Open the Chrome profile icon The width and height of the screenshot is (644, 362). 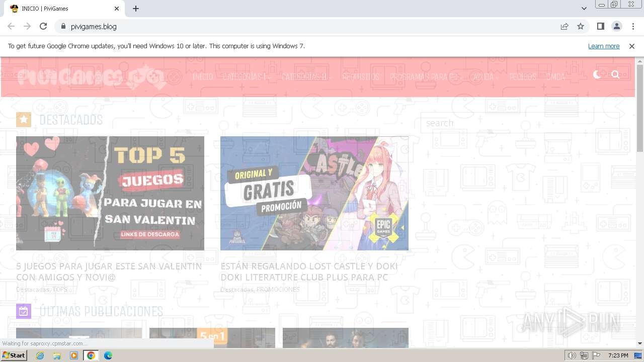click(616, 26)
